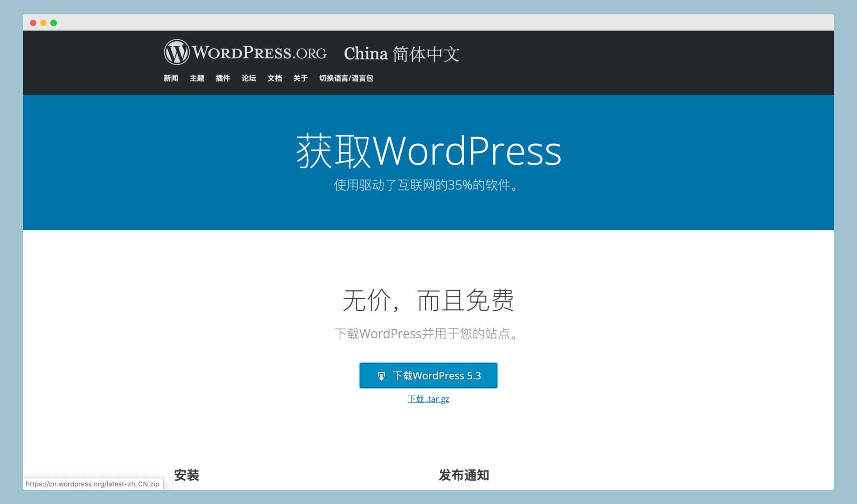Click the 发布通知 section heading

pos(464,475)
